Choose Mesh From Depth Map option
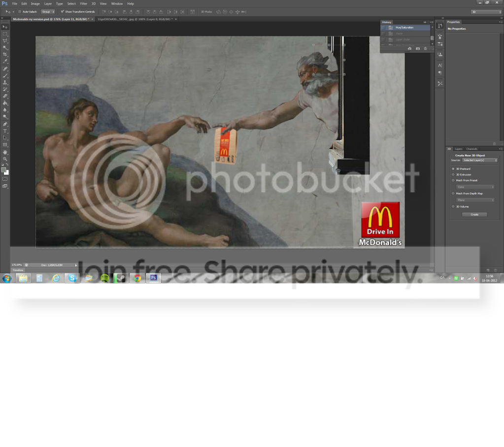504x447 pixels. (x=453, y=193)
